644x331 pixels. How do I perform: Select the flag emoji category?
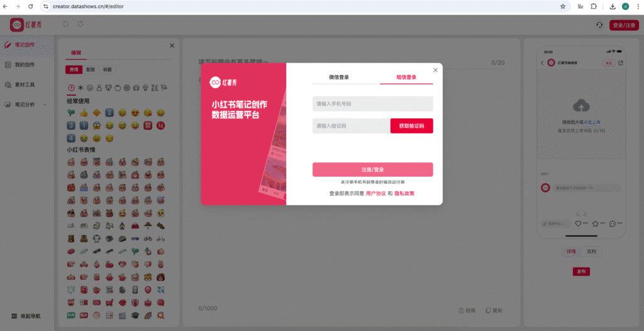click(164, 87)
